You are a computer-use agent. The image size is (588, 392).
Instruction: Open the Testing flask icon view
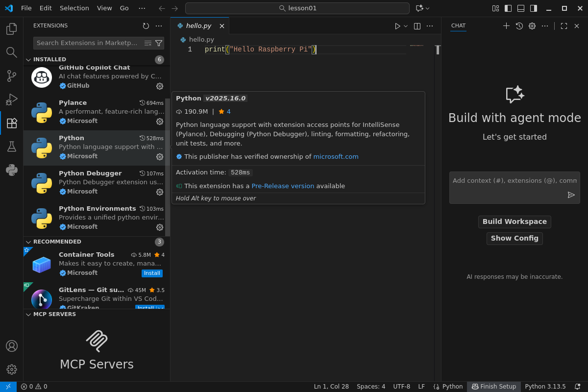click(12, 147)
